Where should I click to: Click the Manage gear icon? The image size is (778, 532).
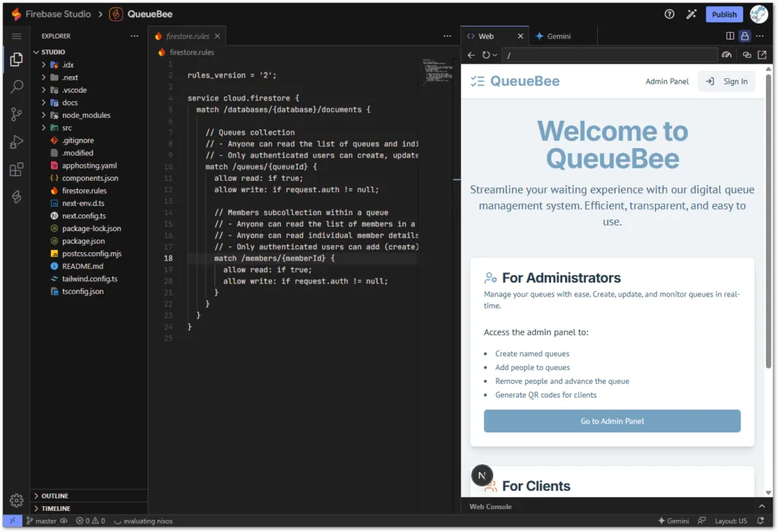(x=16, y=500)
